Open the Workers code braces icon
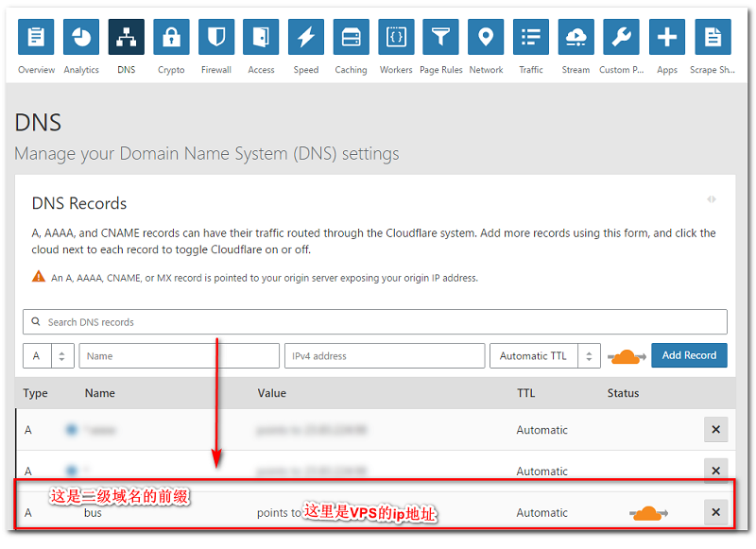 coord(396,38)
